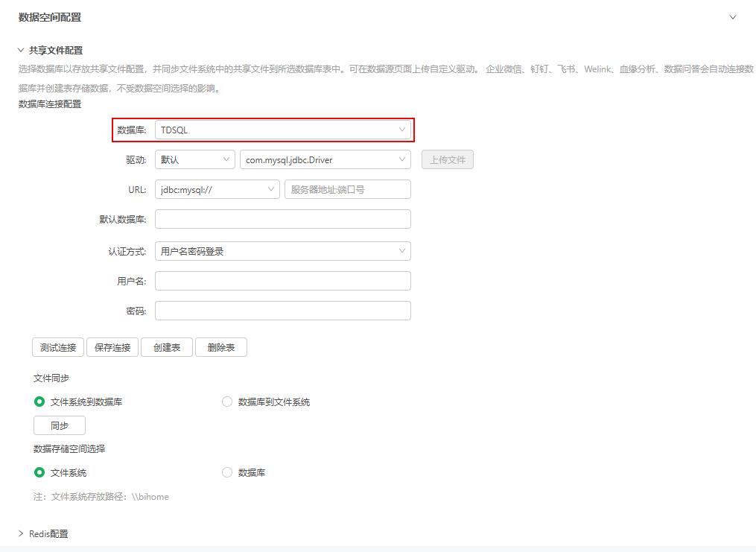Focus the 默认数据库 input field

point(282,219)
